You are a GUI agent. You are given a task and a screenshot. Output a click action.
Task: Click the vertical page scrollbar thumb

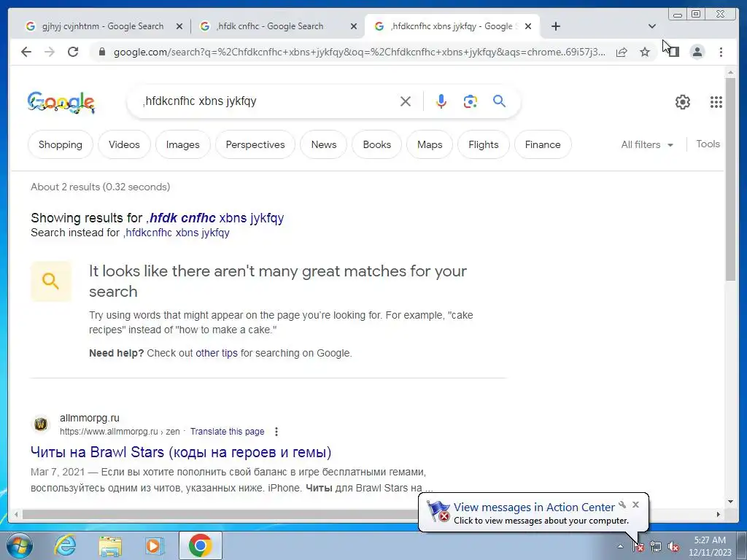[x=730, y=179]
